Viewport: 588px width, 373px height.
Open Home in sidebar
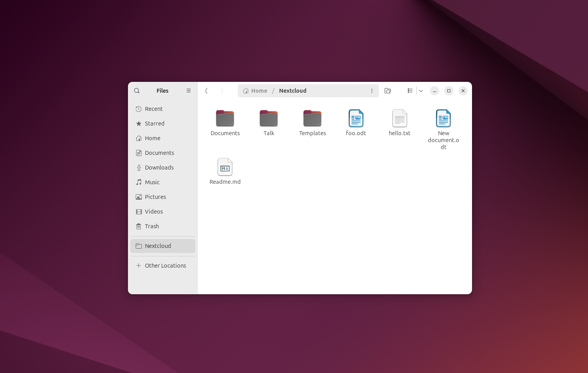tap(163, 138)
